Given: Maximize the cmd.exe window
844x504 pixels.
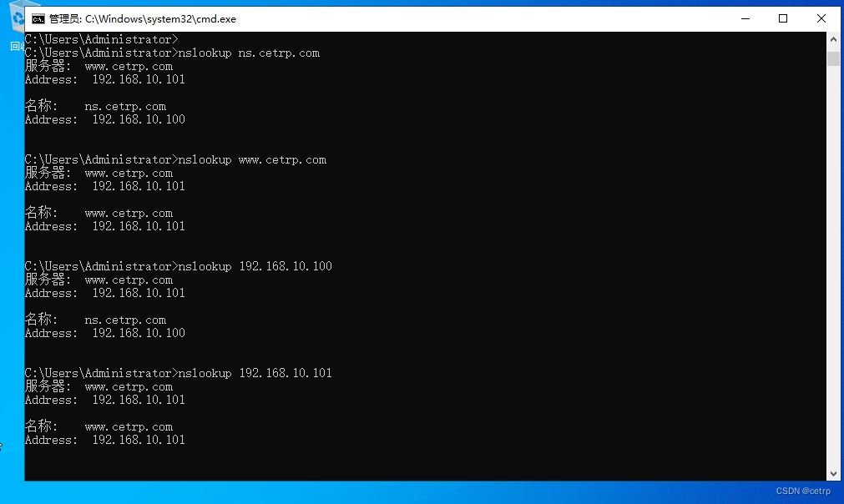Looking at the screenshot, I should click(782, 19).
